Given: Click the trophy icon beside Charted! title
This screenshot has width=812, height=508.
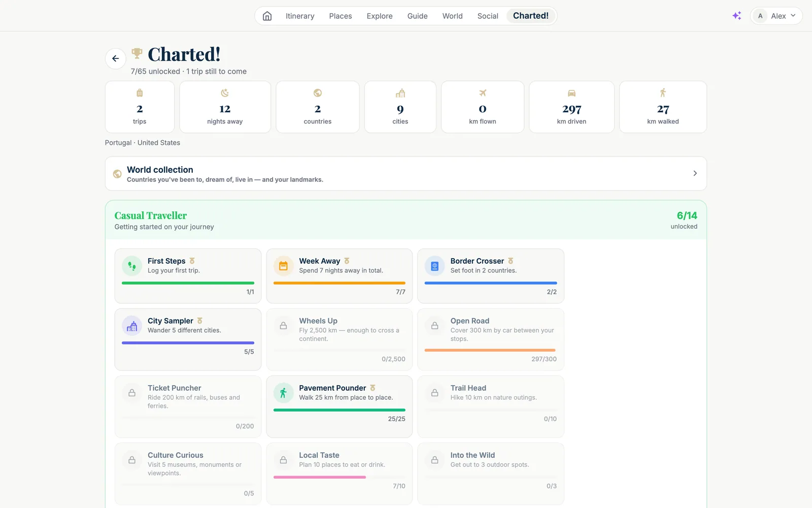Looking at the screenshot, I should [137, 52].
